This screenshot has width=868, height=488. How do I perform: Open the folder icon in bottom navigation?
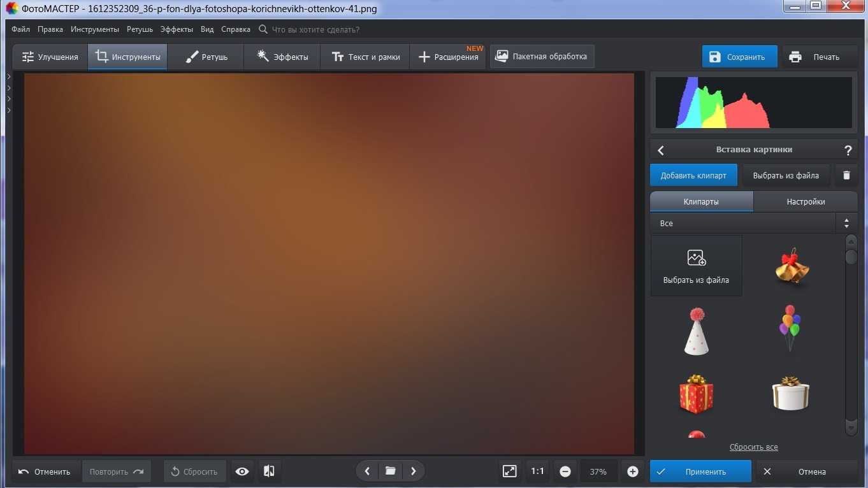390,471
